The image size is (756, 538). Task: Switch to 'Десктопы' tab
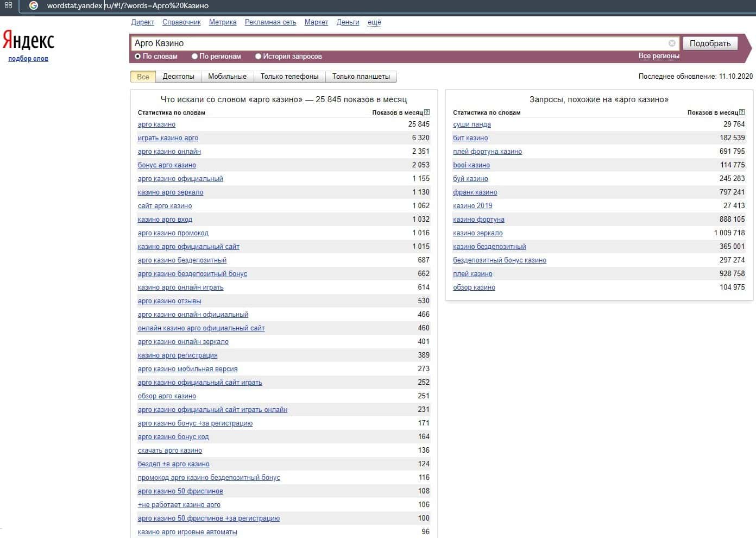[178, 77]
